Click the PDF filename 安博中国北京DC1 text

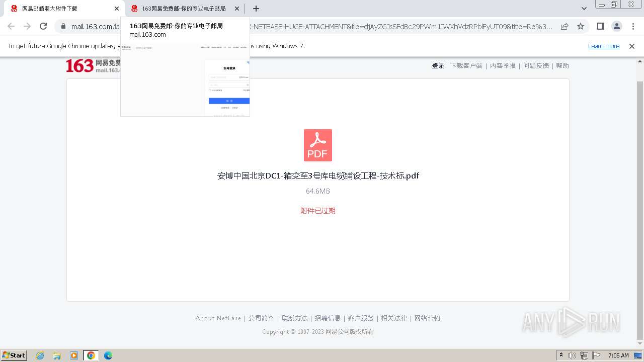[x=318, y=175]
